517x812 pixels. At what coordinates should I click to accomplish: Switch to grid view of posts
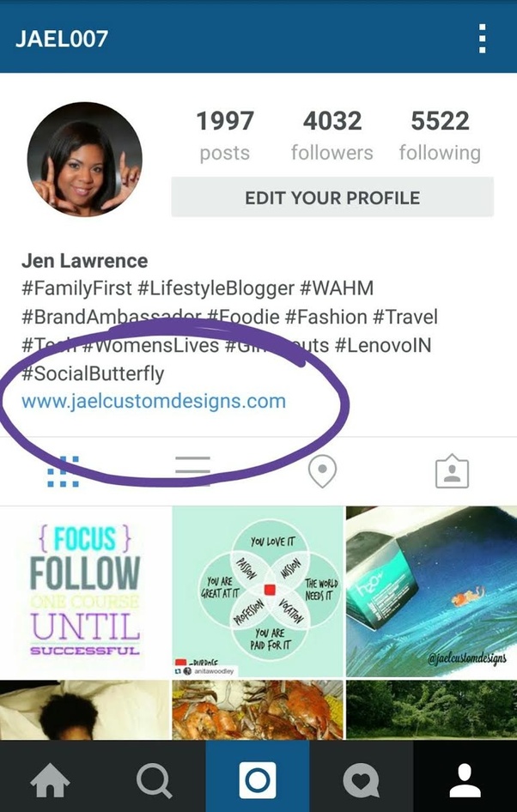click(64, 472)
